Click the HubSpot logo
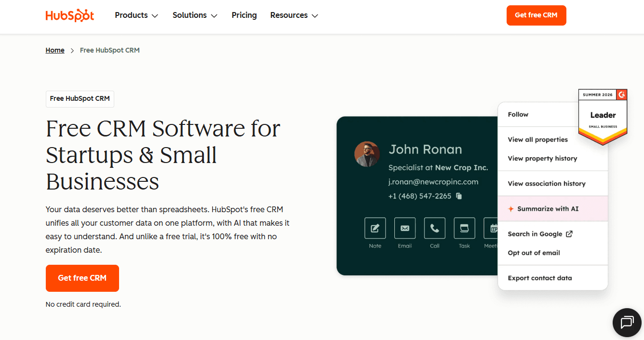Viewport: 644px width, 340px height. (x=70, y=15)
